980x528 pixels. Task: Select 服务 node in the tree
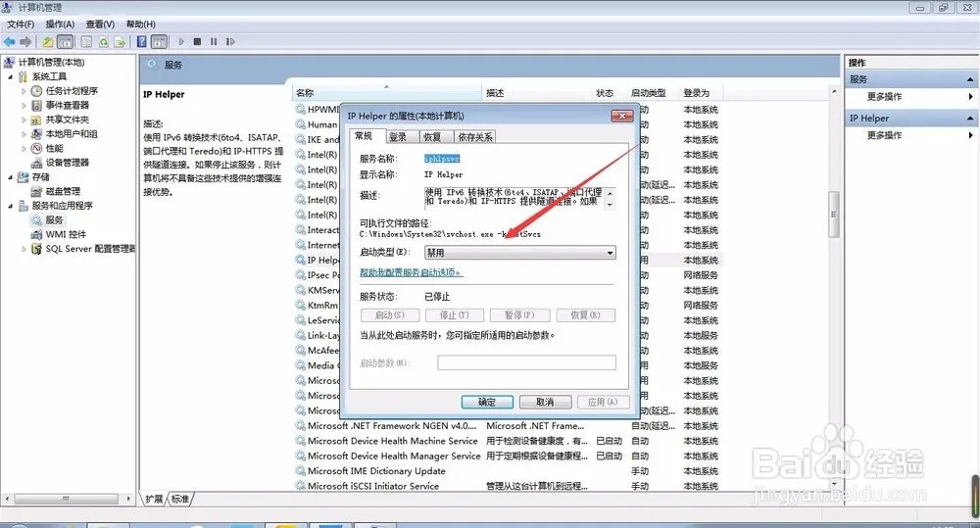(x=54, y=220)
